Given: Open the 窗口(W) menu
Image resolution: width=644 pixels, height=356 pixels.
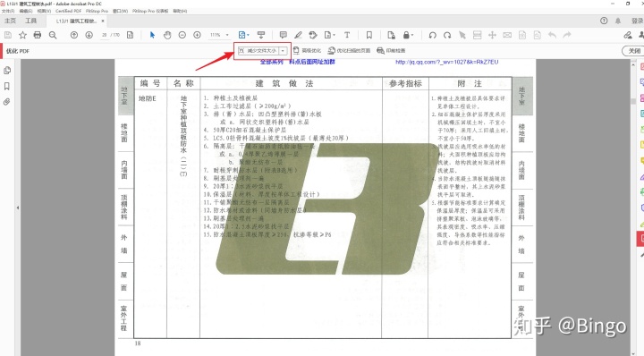Looking at the screenshot, I should (121, 11).
